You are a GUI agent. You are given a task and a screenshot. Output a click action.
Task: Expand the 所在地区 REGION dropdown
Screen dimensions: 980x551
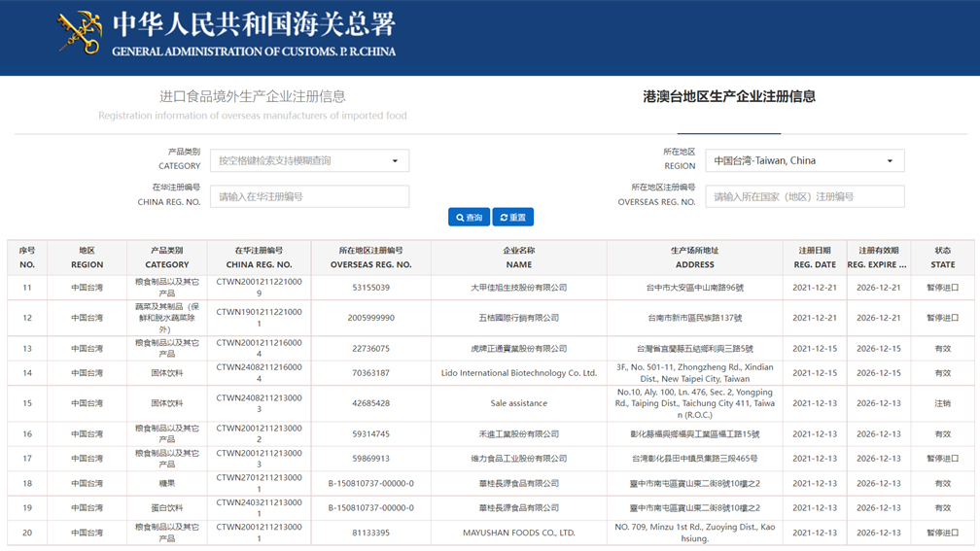point(804,161)
